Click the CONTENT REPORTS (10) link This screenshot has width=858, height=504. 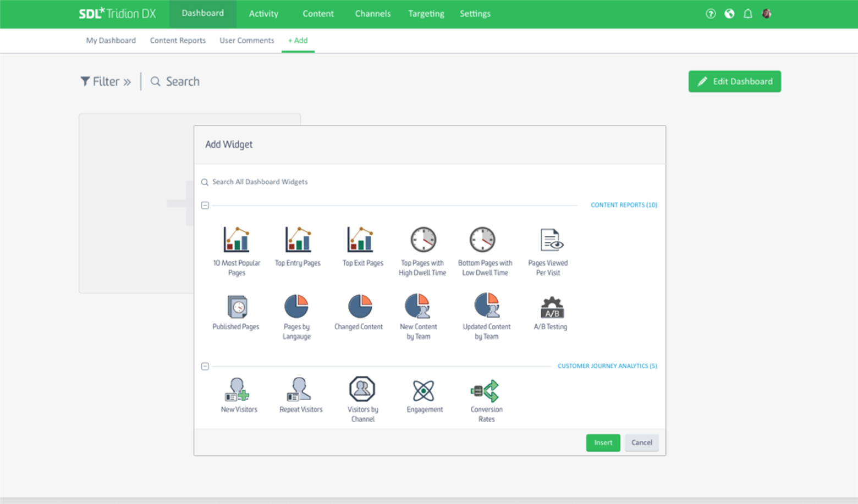pyautogui.click(x=624, y=205)
